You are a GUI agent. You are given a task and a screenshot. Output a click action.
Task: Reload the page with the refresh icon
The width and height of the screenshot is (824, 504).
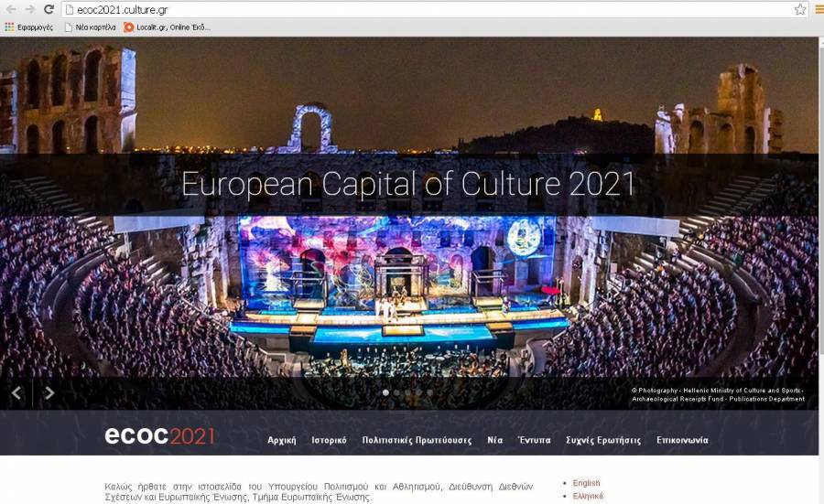tap(49, 9)
